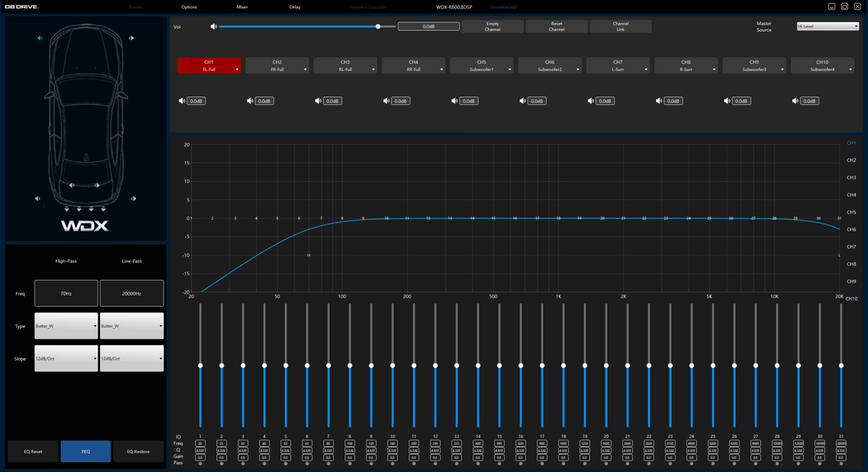Expand the Low-Pass Slope dropdown
Viewport: 868px width, 472px height.
click(131, 358)
